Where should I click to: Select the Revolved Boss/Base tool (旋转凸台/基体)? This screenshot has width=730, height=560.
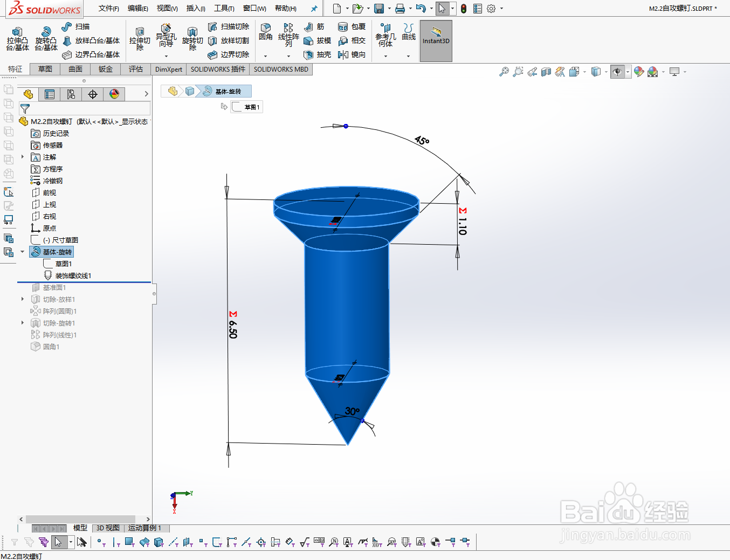click(x=46, y=39)
